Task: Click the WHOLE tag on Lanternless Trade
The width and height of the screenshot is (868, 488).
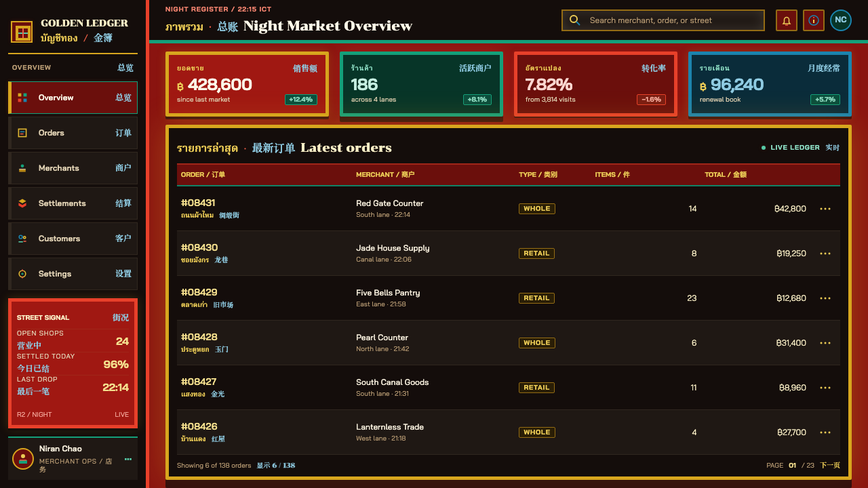Action: click(x=537, y=432)
